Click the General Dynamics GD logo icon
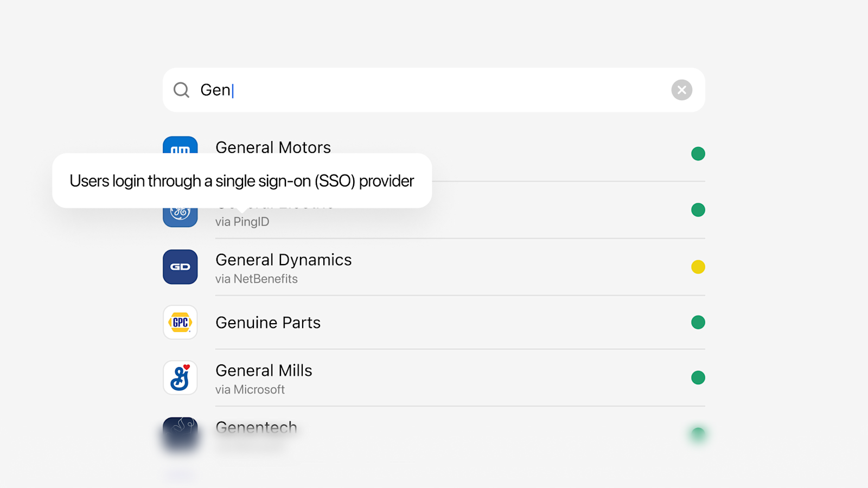Screen dimensions: 868x488 coord(180,267)
